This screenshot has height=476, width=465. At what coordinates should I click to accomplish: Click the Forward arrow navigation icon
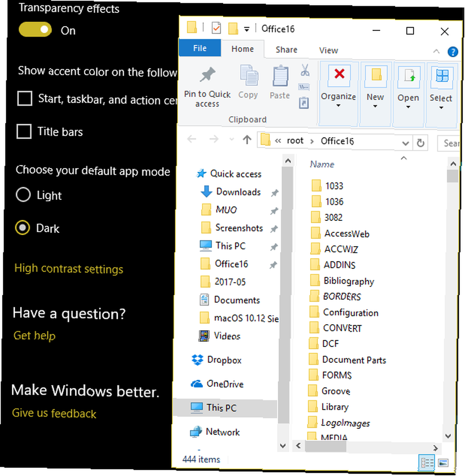214,139
